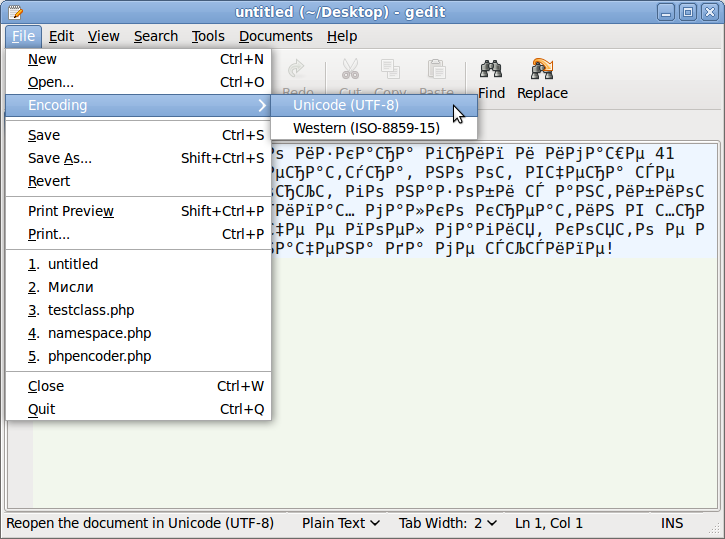Click the Ln 1, Col 1 status text
Screen dimensions: 725x539
pos(549,523)
